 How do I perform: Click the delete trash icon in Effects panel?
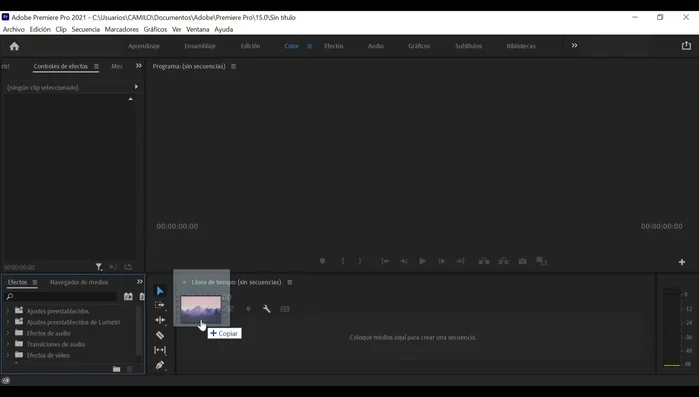click(x=130, y=369)
